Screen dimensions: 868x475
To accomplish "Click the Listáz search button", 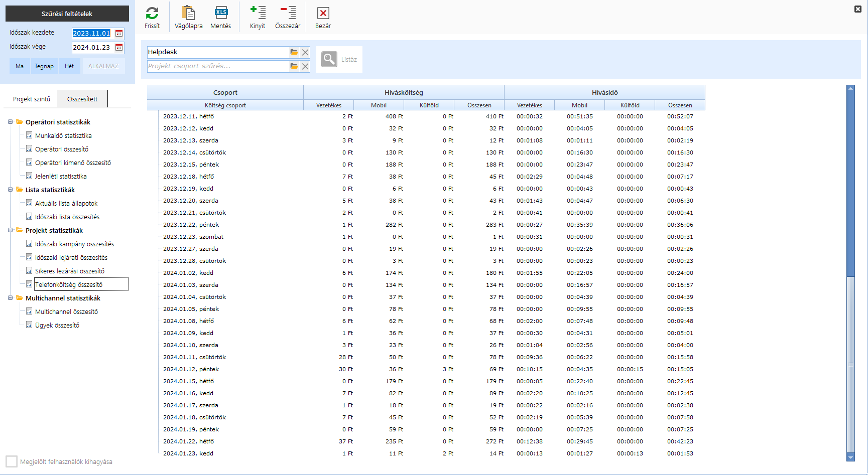I will click(339, 59).
